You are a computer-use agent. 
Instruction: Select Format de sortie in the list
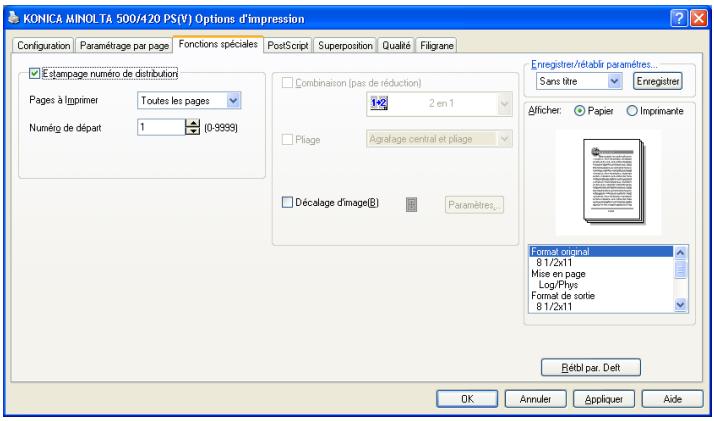coord(601,295)
